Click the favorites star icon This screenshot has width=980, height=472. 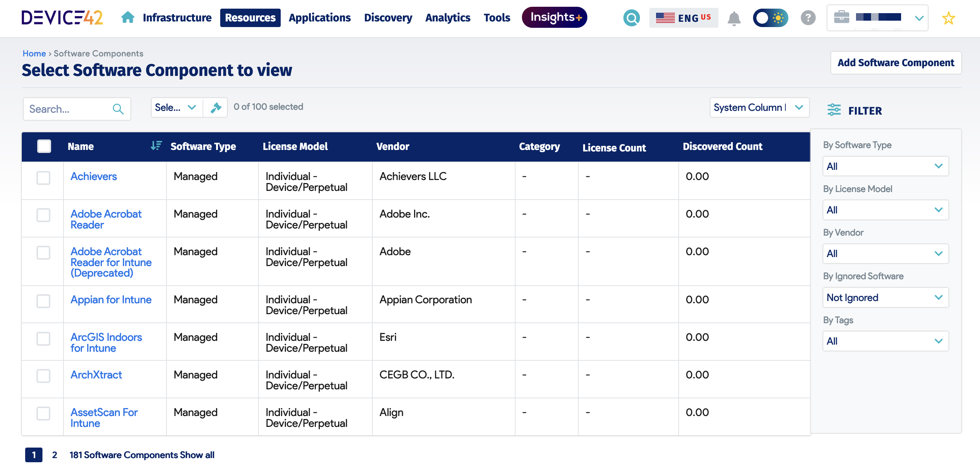tap(948, 18)
